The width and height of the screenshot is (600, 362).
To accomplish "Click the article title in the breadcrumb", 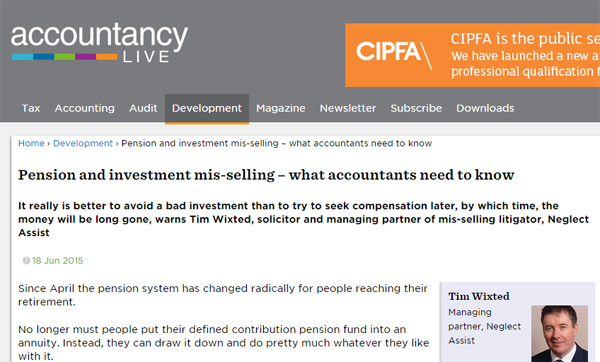I will (276, 143).
